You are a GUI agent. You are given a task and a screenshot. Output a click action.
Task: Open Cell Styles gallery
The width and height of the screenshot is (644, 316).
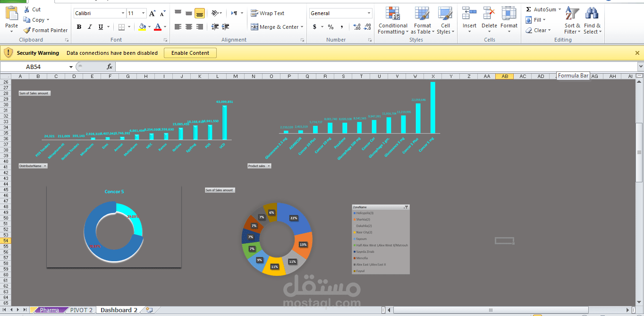point(445,20)
